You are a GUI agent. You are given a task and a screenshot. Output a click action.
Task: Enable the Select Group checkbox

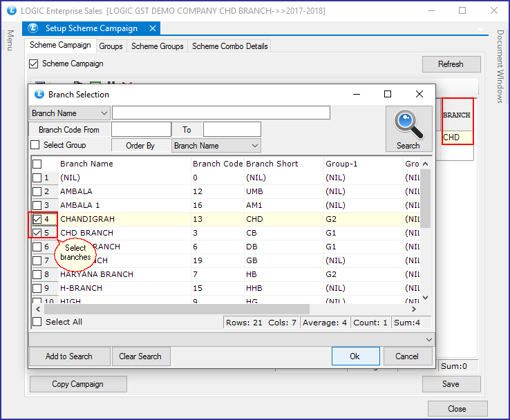pos(35,144)
